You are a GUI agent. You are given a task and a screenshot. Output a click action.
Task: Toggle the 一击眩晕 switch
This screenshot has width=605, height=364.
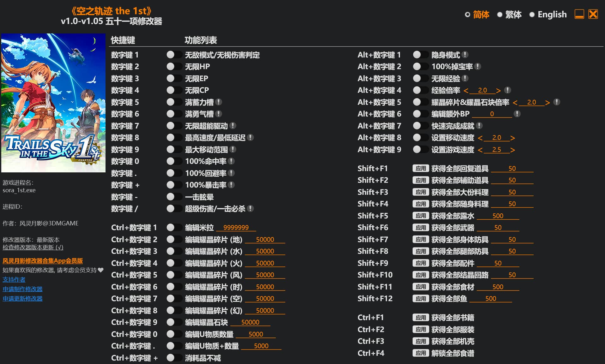(x=174, y=197)
